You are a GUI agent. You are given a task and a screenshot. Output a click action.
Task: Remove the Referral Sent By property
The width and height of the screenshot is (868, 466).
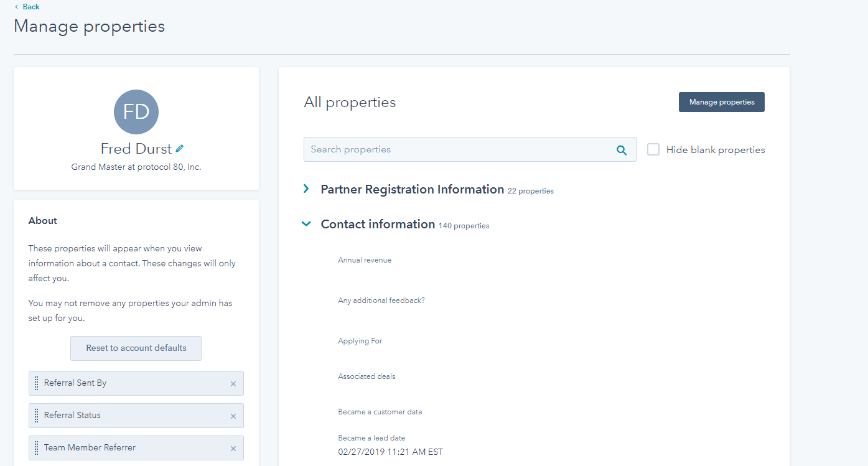pyautogui.click(x=233, y=384)
